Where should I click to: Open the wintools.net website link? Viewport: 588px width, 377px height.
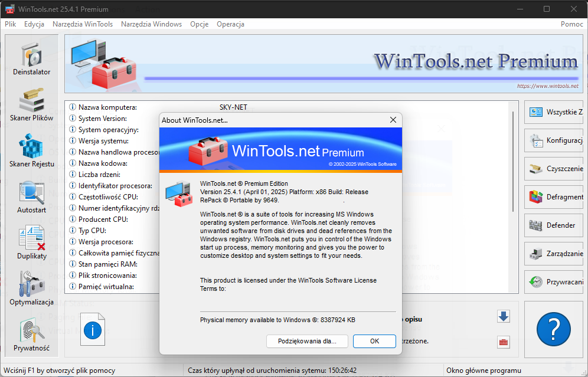pos(548,86)
